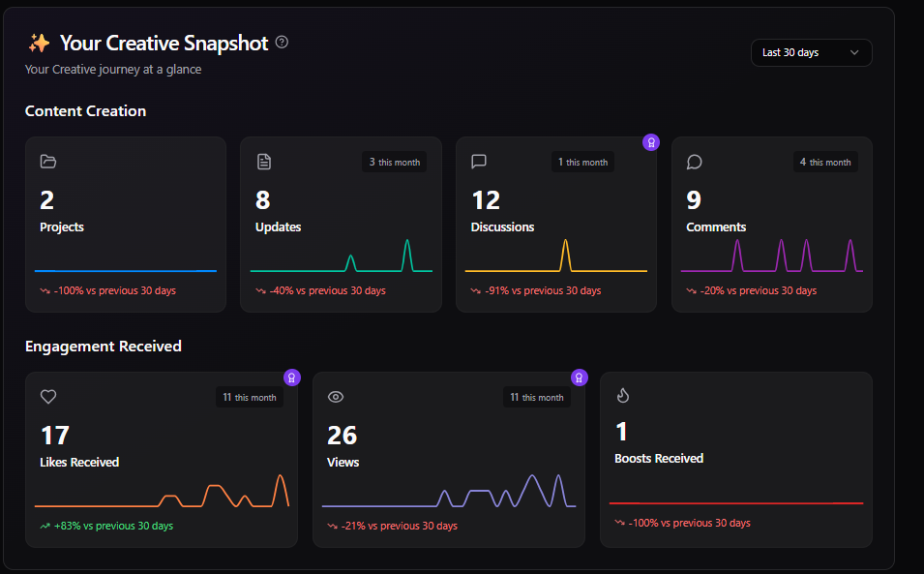924x574 pixels.
Task: Click the violet Views sparkline chart
Action: (x=449, y=491)
